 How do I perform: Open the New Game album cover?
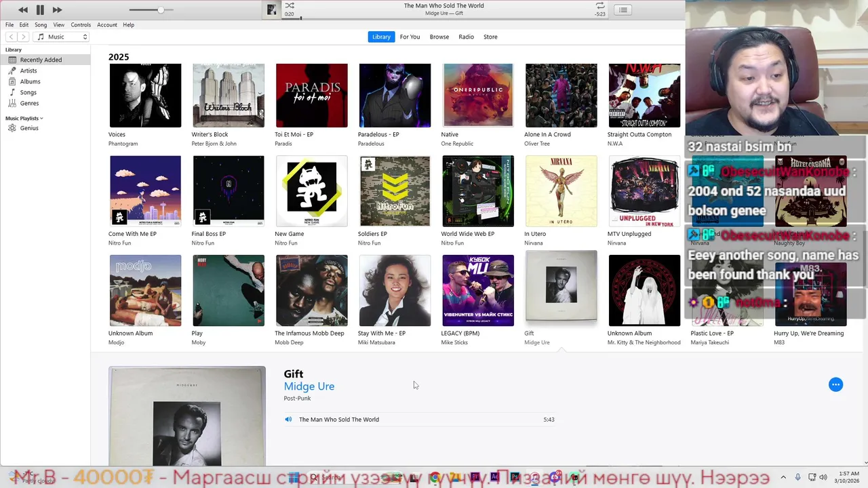[x=312, y=191]
